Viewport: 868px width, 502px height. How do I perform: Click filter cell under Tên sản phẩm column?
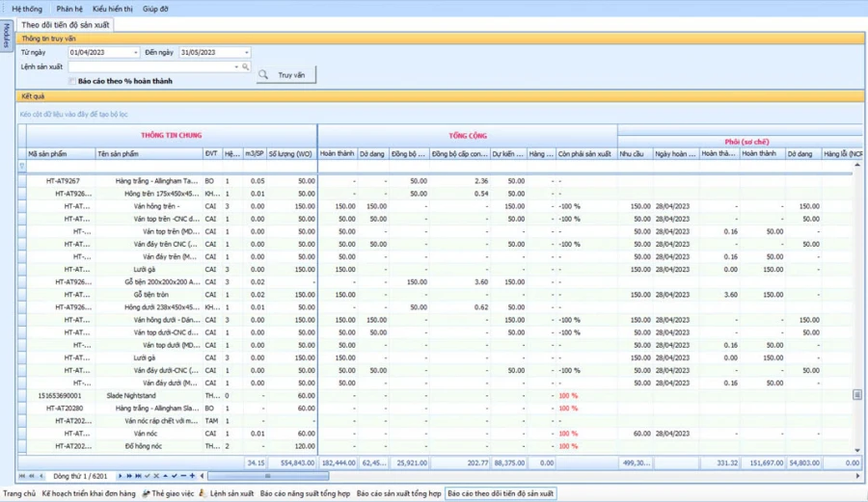(149, 166)
